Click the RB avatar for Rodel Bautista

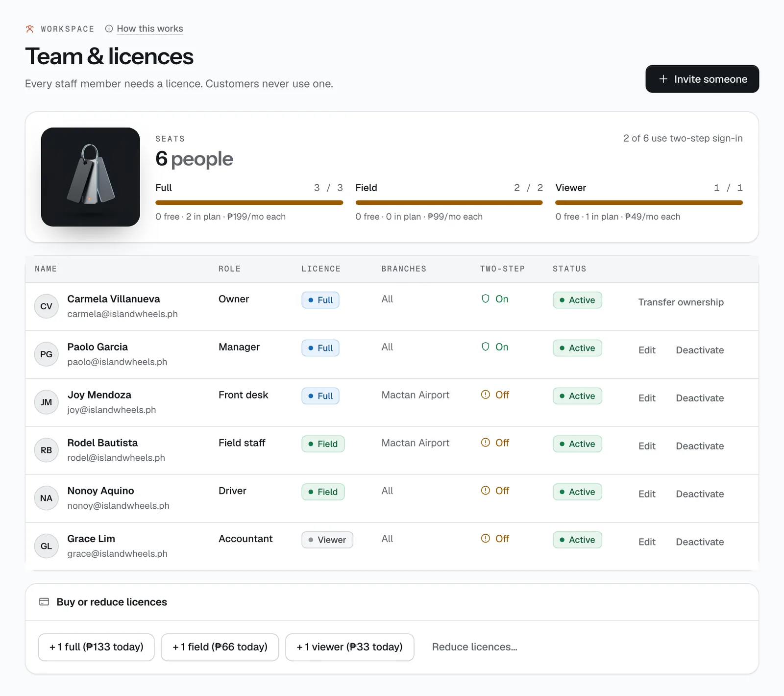47,450
